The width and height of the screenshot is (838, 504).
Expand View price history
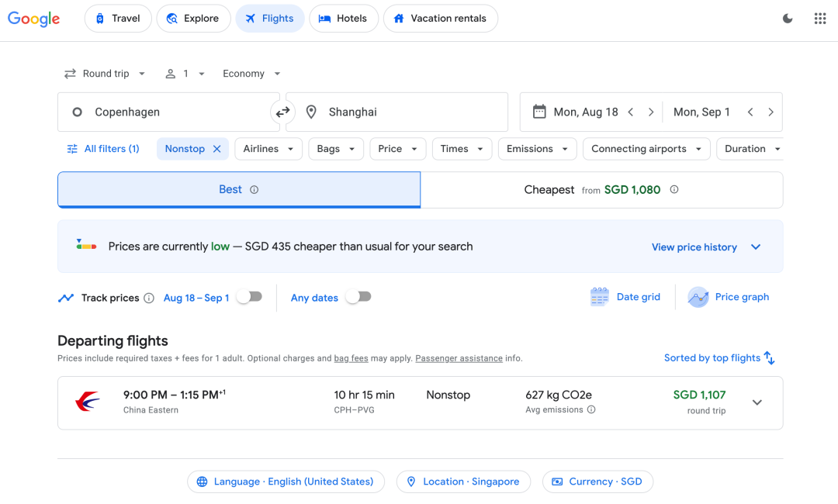705,247
